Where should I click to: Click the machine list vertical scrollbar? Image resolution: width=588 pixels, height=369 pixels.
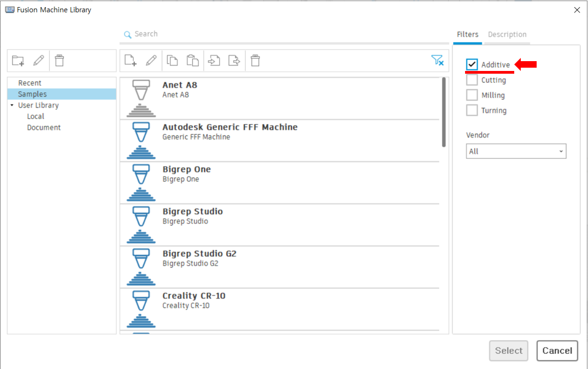[x=444, y=112]
